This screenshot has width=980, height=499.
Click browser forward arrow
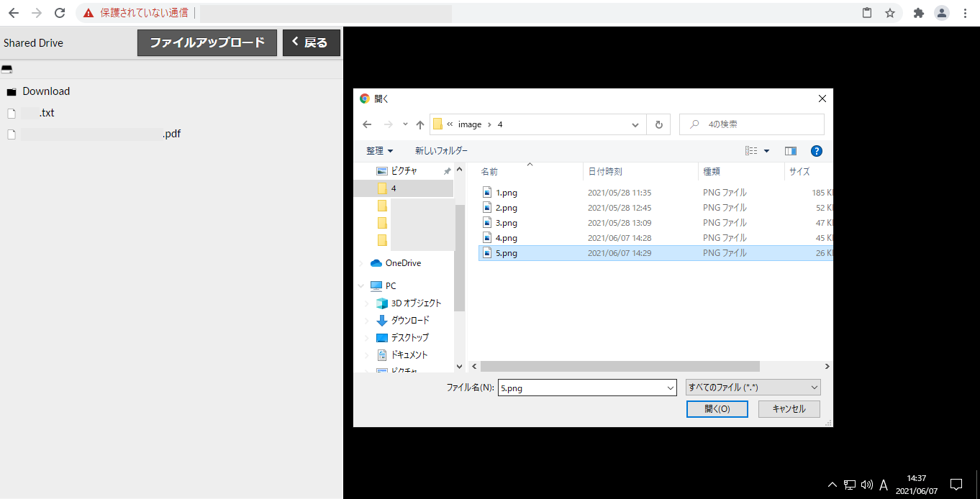[x=36, y=13]
